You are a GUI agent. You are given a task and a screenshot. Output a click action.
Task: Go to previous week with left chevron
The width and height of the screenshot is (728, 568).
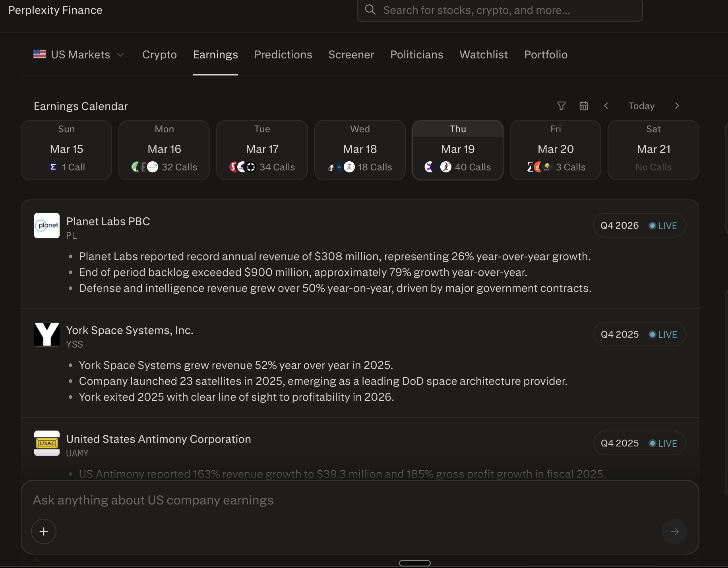coord(606,106)
